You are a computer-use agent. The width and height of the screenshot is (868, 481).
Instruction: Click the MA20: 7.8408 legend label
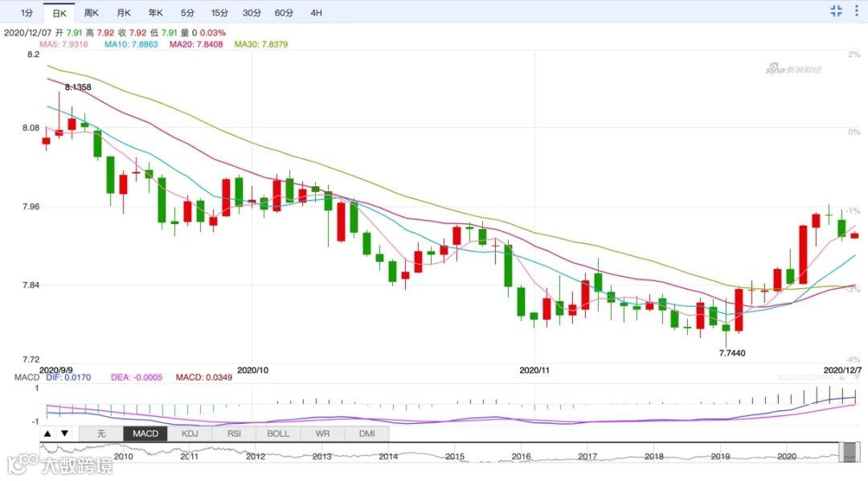(x=196, y=44)
